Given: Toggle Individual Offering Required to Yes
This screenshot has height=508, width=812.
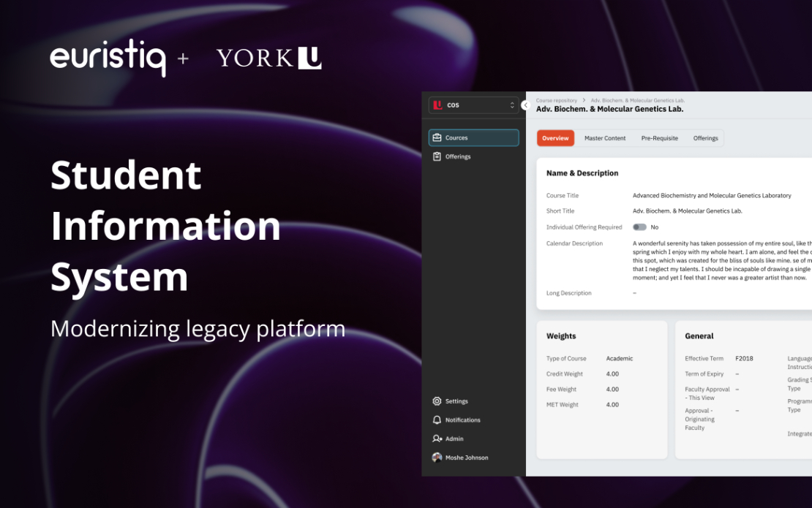Looking at the screenshot, I should coord(639,227).
